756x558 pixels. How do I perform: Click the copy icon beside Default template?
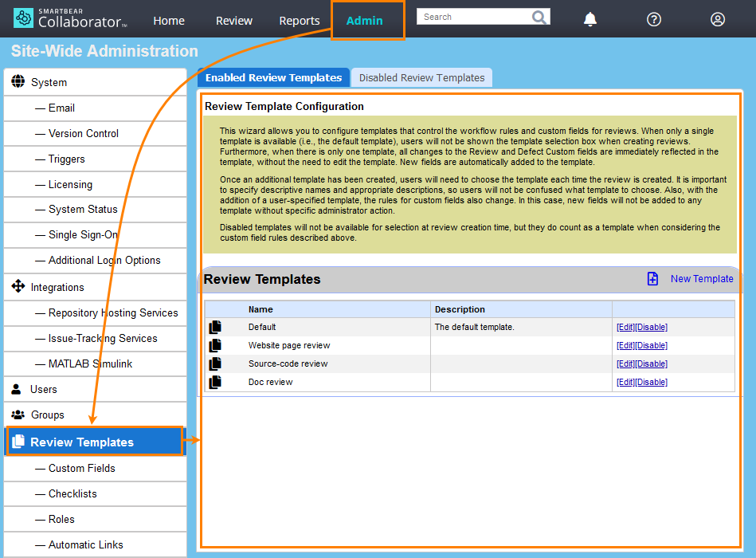pos(215,327)
